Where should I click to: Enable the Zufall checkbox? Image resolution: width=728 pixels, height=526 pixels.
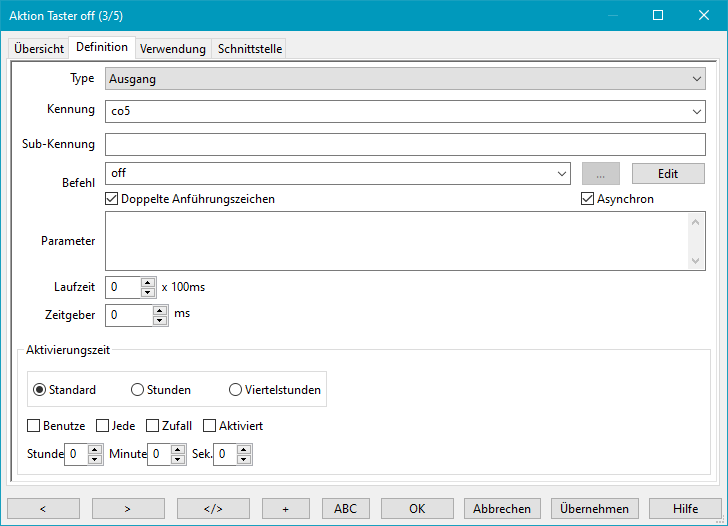[153, 426]
